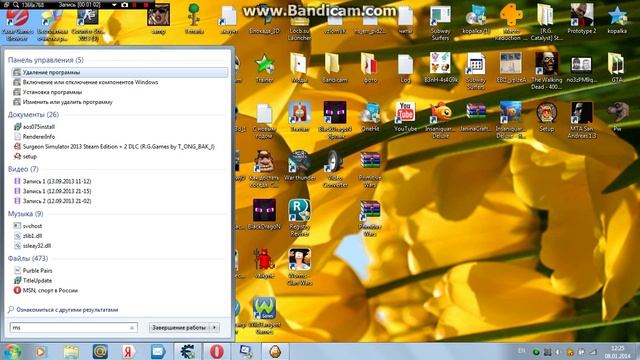Open the Setup desktop icon
The height and width of the screenshot is (360, 640).
(547, 116)
